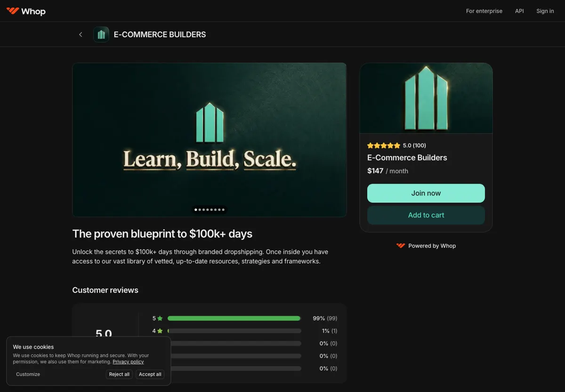Click the E-COMMERCE BUILDERS header title
The height and width of the screenshot is (392, 565).
tap(160, 34)
